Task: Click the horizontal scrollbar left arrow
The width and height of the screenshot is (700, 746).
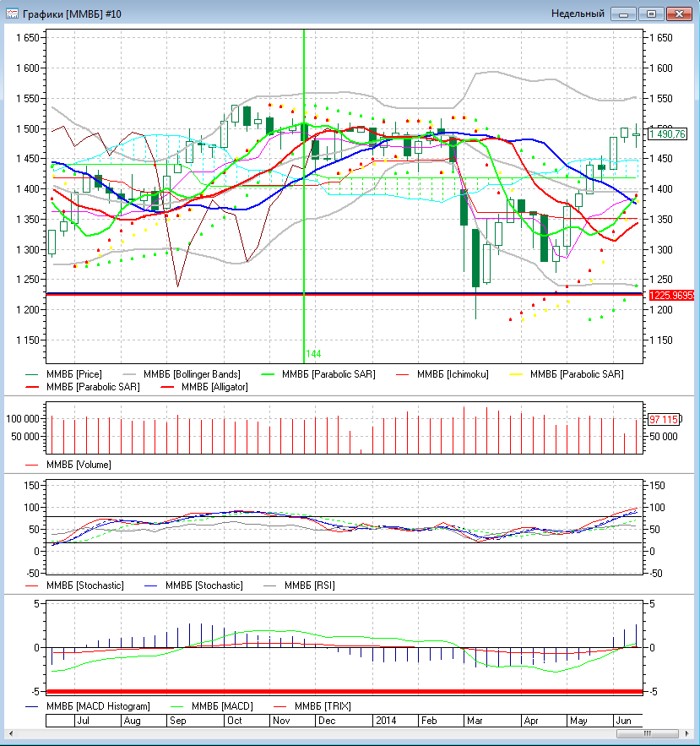Action: point(10,733)
